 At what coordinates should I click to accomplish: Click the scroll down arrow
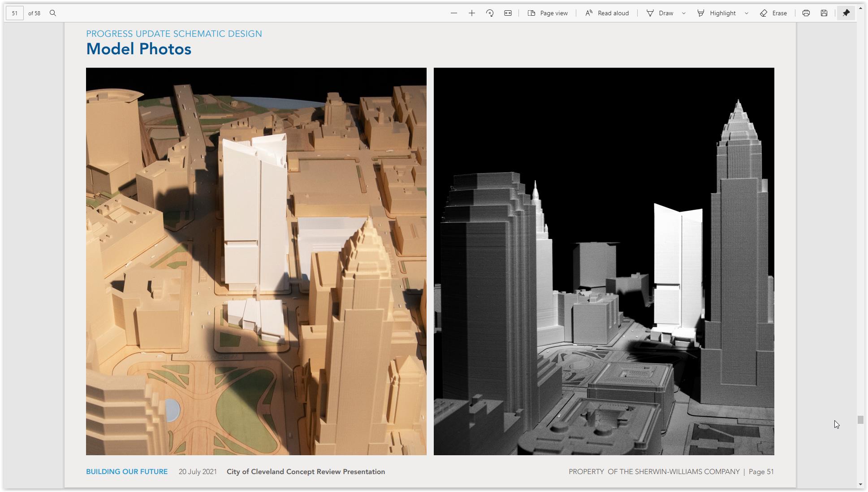pyautogui.click(x=860, y=484)
